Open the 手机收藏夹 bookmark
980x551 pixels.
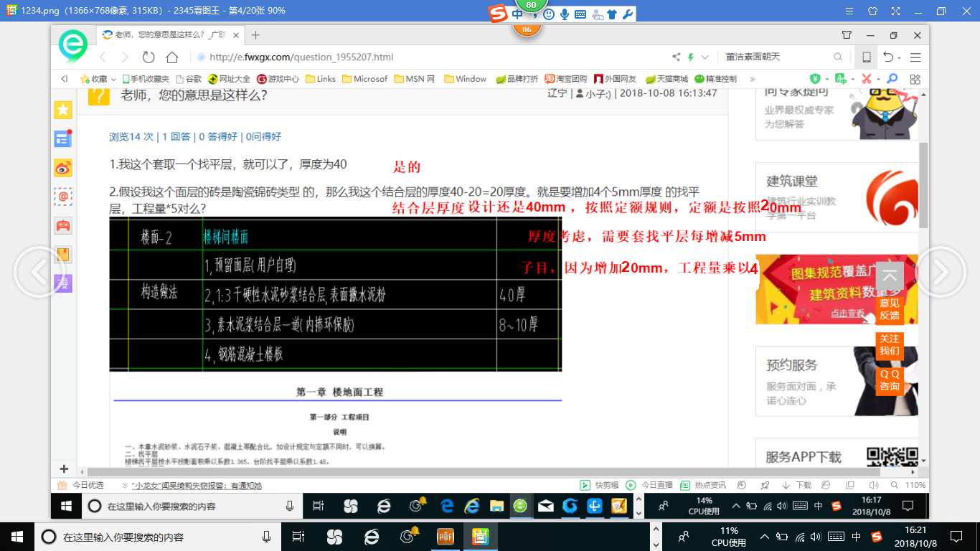point(146,79)
